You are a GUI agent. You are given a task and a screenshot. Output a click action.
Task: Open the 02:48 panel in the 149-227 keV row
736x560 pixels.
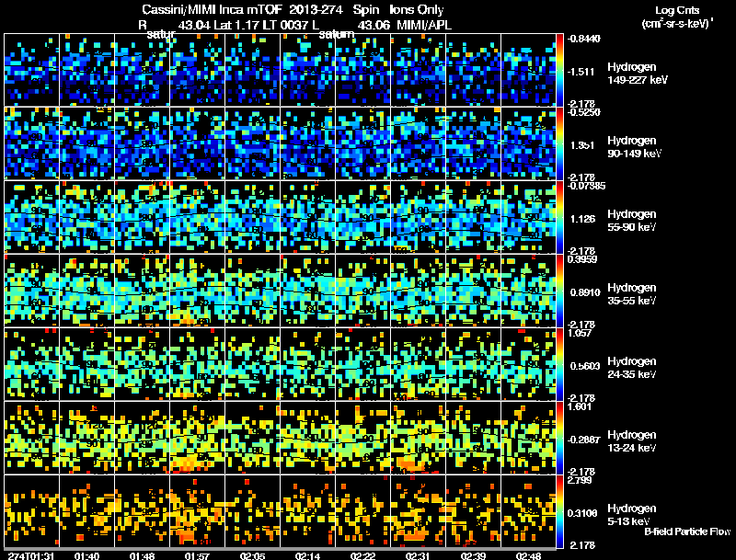coord(528,70)
